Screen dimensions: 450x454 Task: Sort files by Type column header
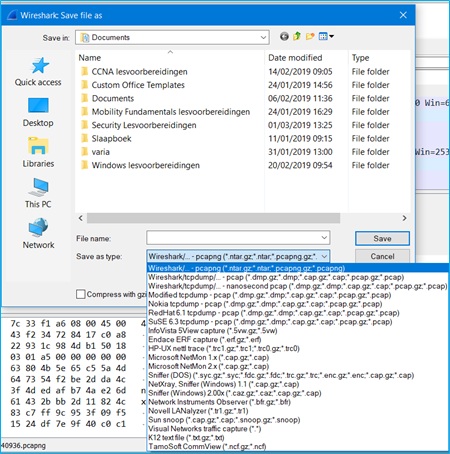379,57
